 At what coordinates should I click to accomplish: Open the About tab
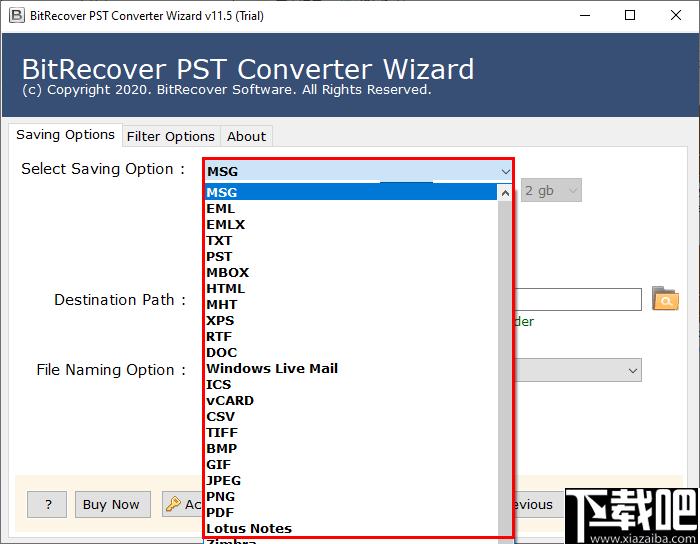[x=246, y=136]
